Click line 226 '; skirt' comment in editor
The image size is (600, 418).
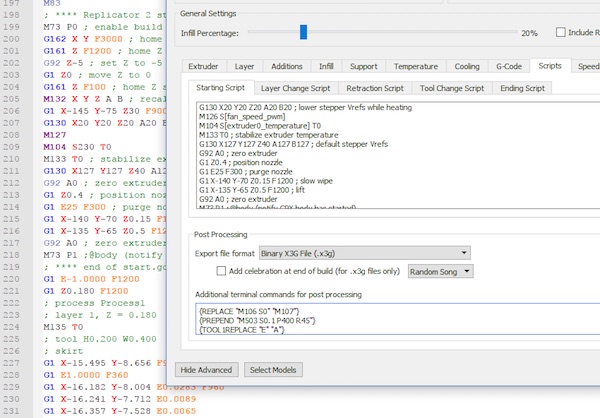(63, 351)
